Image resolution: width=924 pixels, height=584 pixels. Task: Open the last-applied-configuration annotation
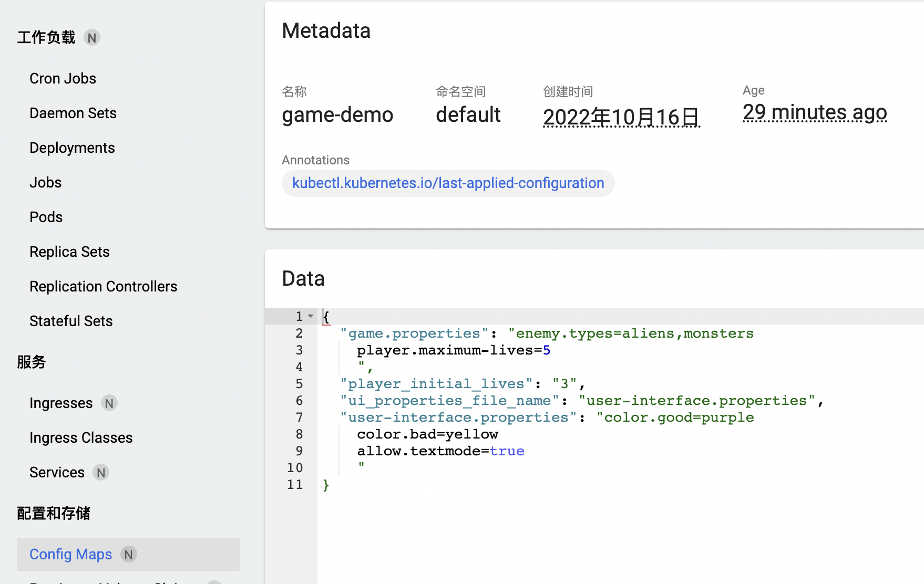pyautogui.click(x=447, y=183)
